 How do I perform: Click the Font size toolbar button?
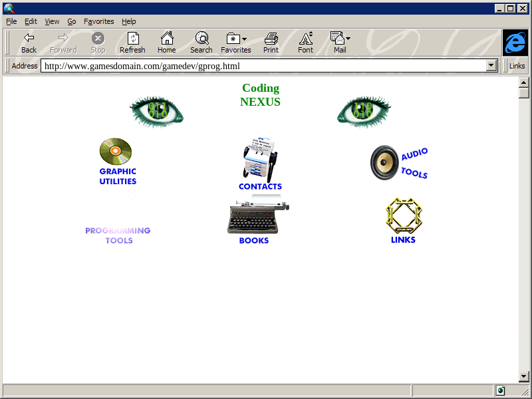coord(305,43)
